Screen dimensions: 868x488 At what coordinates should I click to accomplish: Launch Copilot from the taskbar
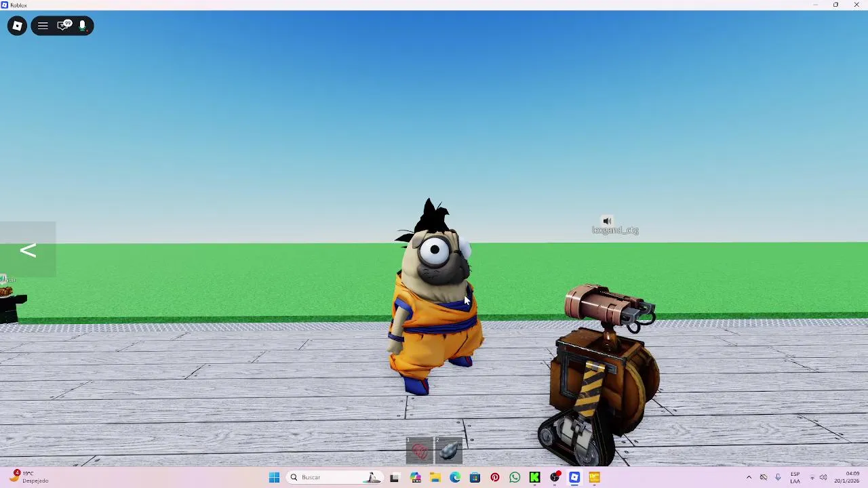[x=415, y=477]
